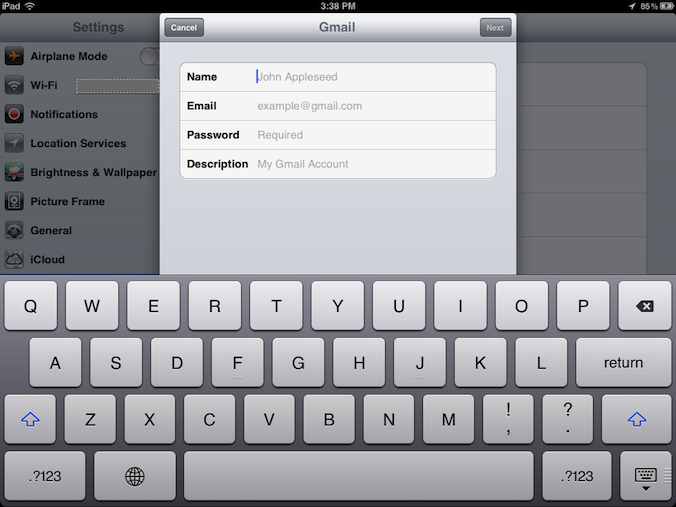
Task: Open the Notifications icon in sidebar
Action: coord(14,114)
